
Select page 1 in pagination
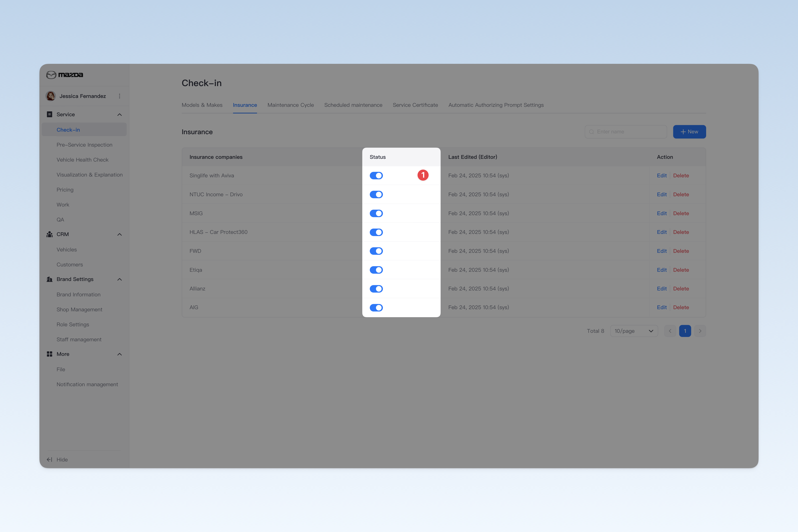click(x=685, y=331)
